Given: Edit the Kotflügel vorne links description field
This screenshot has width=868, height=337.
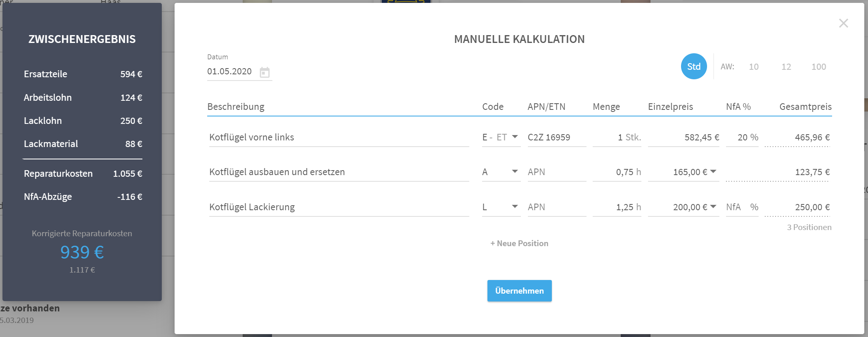Looking at the screenshot, I should (x=339, y=138).
